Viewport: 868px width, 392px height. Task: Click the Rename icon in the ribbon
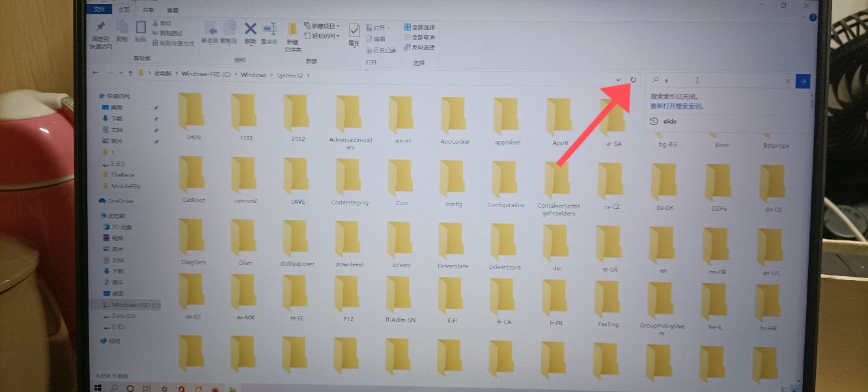click(x=270, y=31)
